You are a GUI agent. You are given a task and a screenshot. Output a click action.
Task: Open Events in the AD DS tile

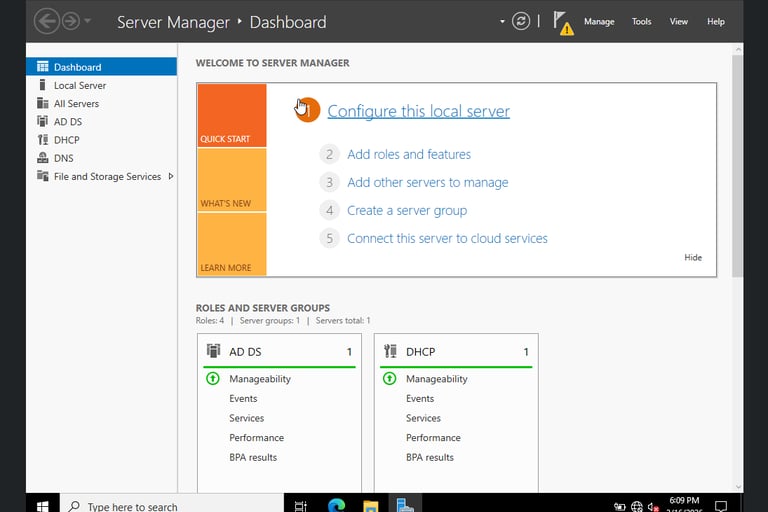pos(243,398)
